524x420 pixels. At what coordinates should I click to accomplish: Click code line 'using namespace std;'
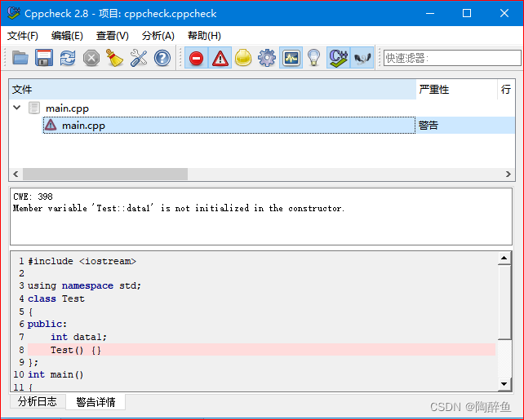[84, 285]
